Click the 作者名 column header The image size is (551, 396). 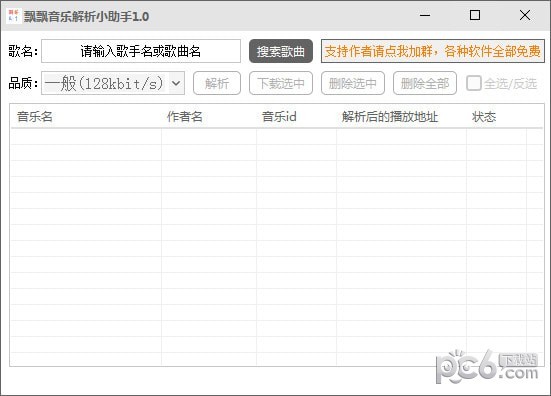click(209, 116)
